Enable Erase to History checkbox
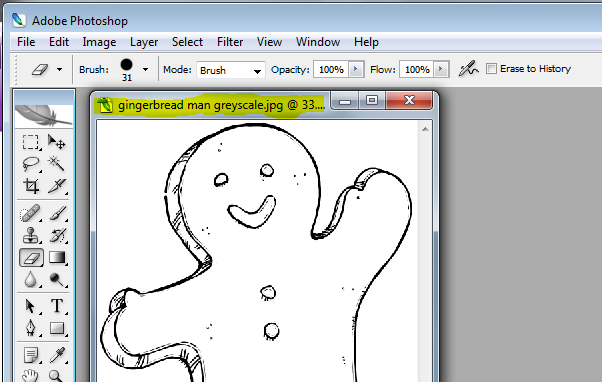Image resolution: width=602 pixels, height=382 pixels. tap(491, 69)
